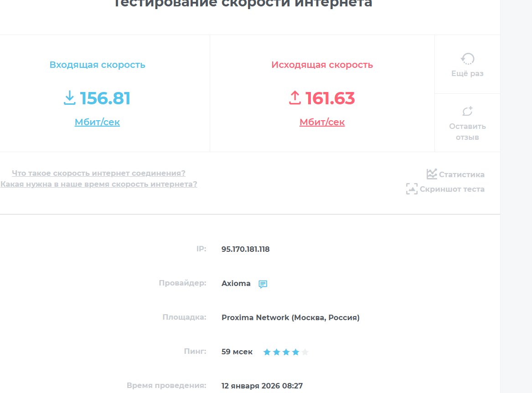Open 'Что такое скорость интернет соединения?' link

click(x=98, y=173)
